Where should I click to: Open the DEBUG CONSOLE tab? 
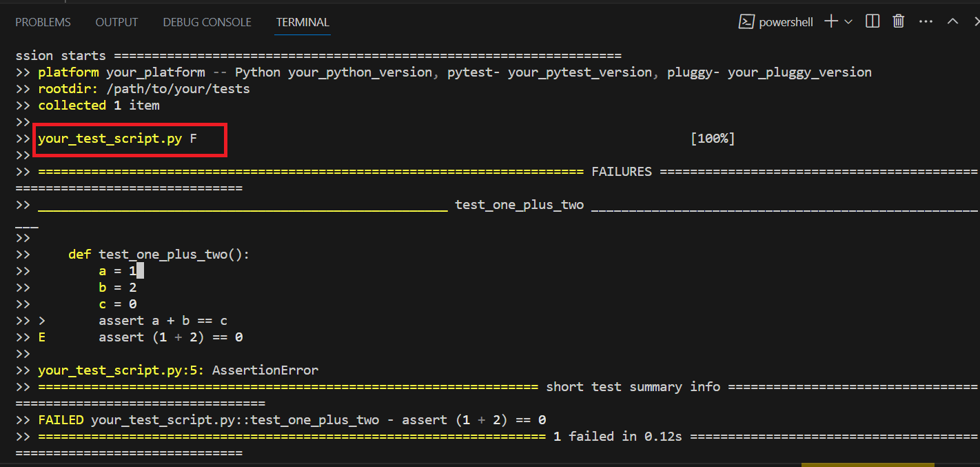click(x=207, y=21)
